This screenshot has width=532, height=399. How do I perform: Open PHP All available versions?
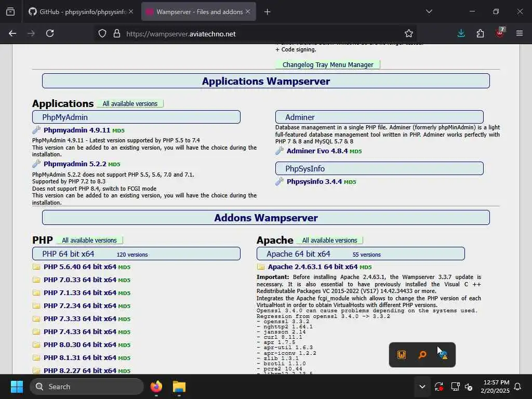point(89,240)
